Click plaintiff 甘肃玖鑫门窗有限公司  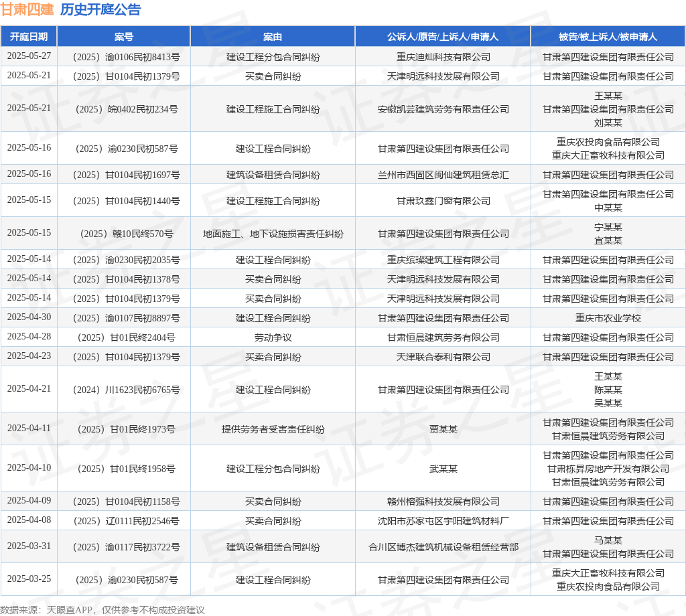(443, 201)
